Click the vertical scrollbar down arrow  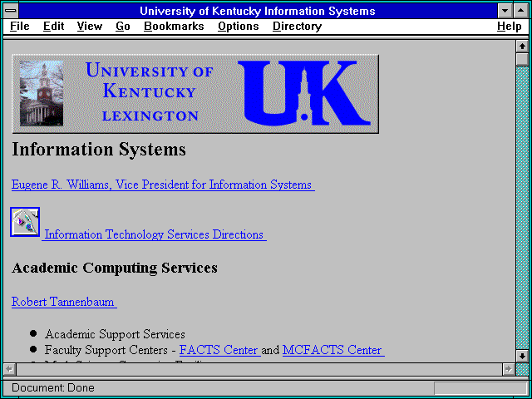click(x=522, y=356)
